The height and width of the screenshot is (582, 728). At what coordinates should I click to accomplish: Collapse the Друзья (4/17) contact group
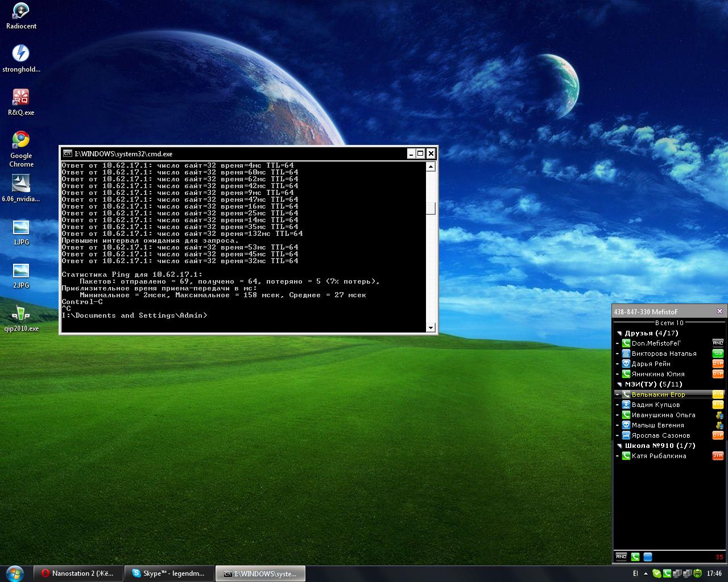[619, 334]
